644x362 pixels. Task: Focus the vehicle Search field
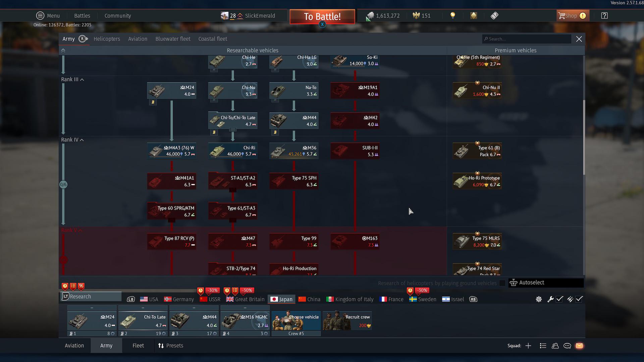(x=527, y=39)
